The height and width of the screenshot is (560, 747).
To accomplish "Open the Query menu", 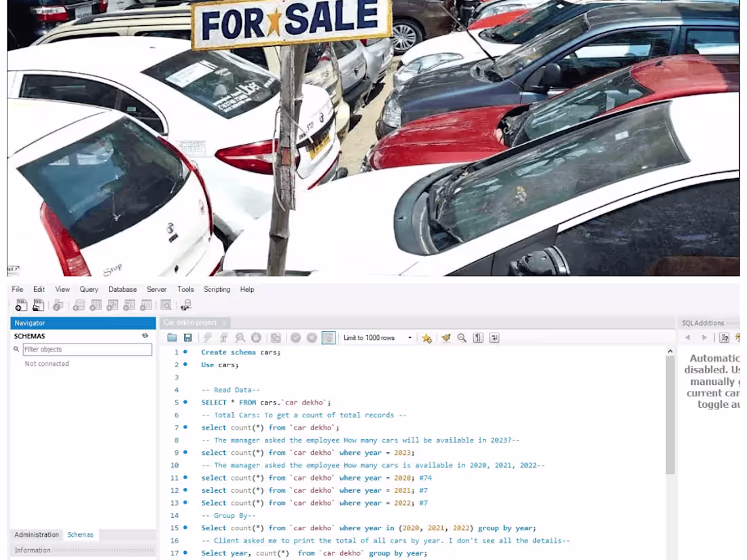I will [88, 289].
